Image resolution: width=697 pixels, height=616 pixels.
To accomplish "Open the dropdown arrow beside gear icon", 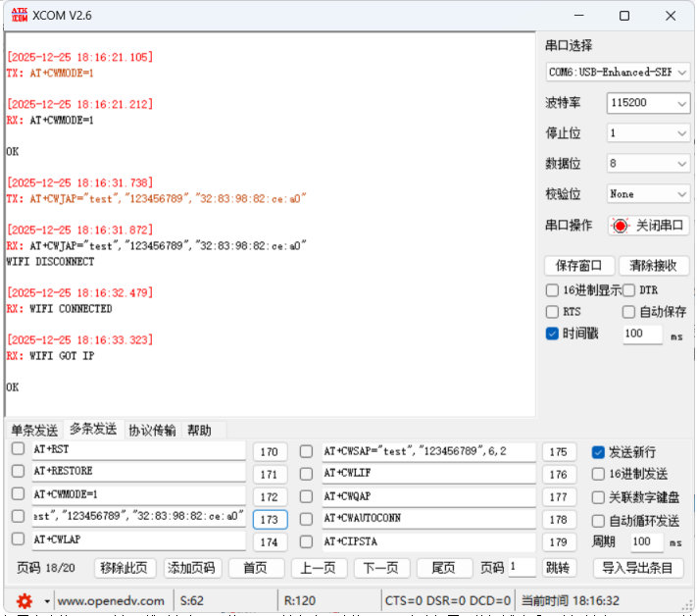I will pyautogui.click(x=47, y=601).
